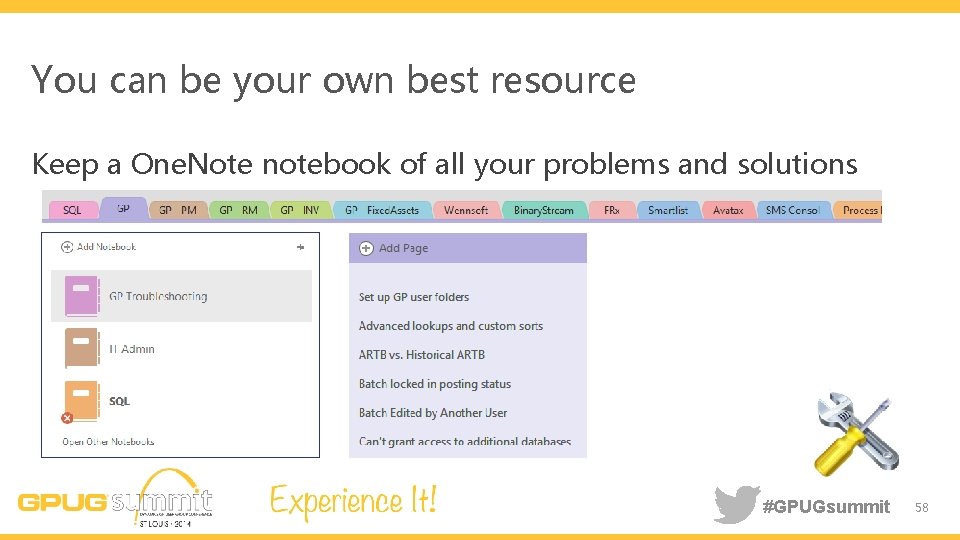Viewport: 960px width, 540px height.
Task: Select the GP Troubleshooting notebook name
Action: pos(158,296)
